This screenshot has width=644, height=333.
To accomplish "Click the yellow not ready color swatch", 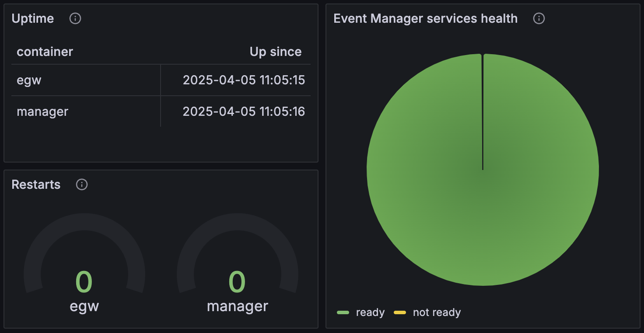I will click(x=400, y=312).
